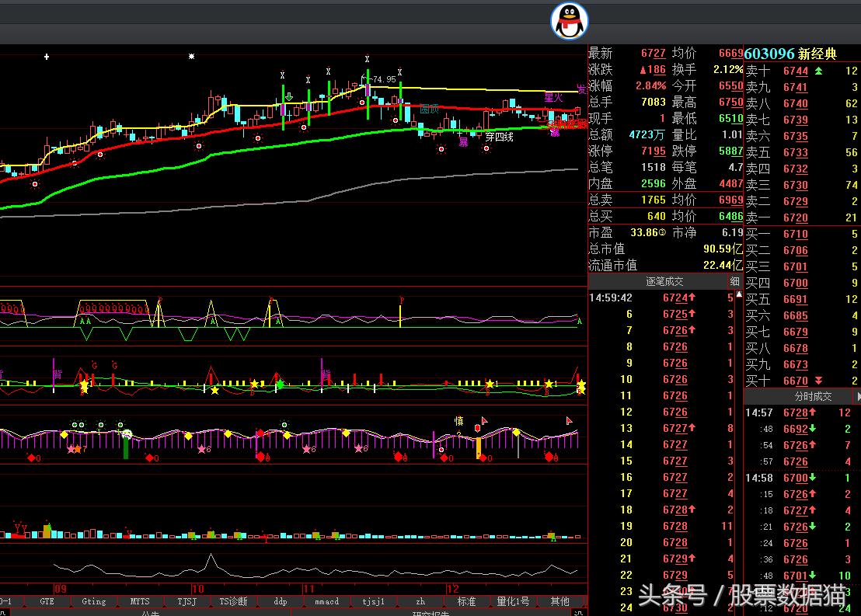
Task: Click 卖三 ask price 6730
Action: (796, 185)
